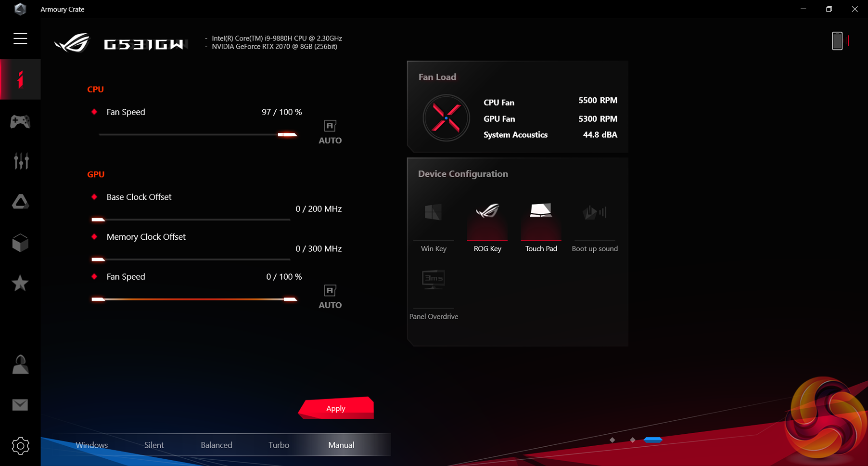Click the Intel Core i9-9880H CPU text
This screenshot has width=868, height=466.
coord(277,38)
